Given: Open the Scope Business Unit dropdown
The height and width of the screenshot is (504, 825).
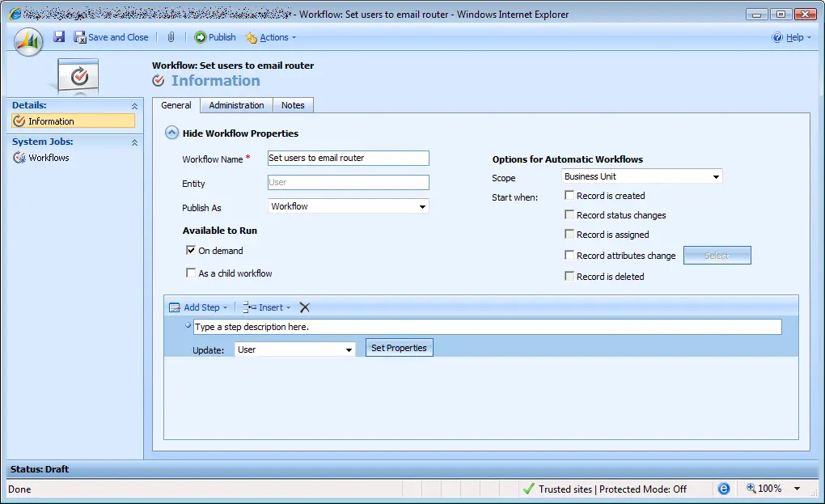Looking at the screenshot, I should point(642,176).
